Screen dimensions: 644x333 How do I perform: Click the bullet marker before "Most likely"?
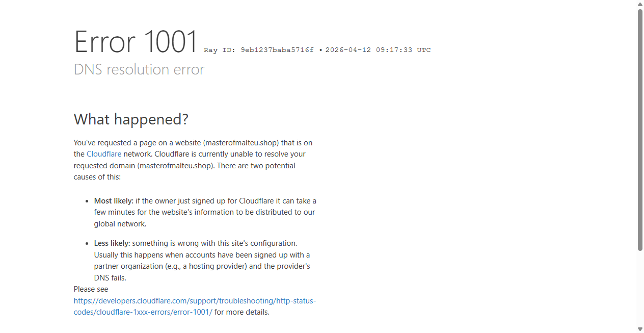point(88,201)
